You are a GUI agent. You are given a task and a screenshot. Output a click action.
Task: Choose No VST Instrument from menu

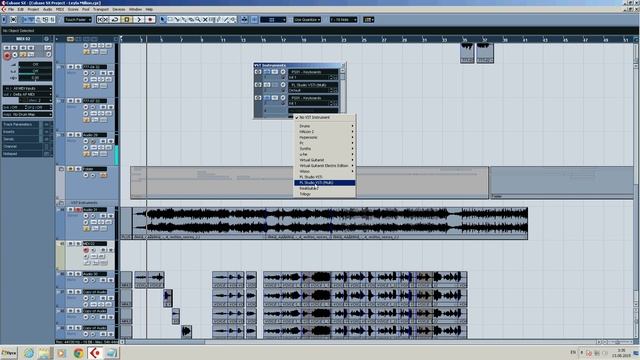[x=324, y=118]
